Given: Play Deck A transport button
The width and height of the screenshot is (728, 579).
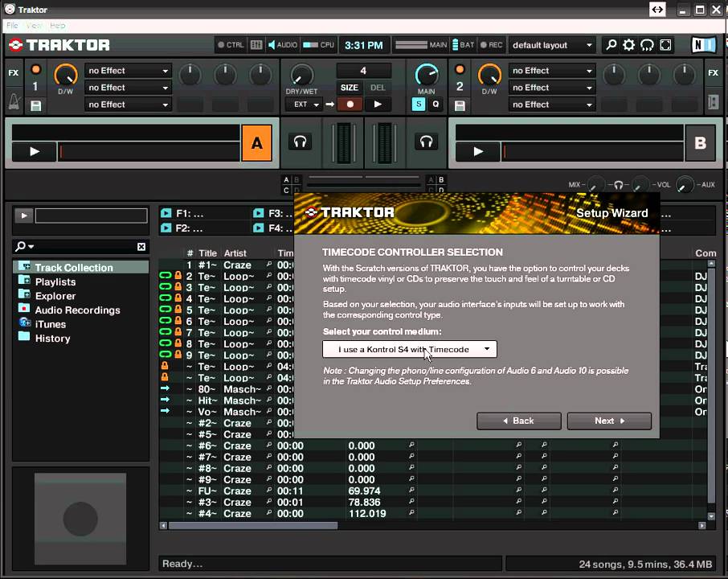Looking at the screenshot, I should 35,152.
